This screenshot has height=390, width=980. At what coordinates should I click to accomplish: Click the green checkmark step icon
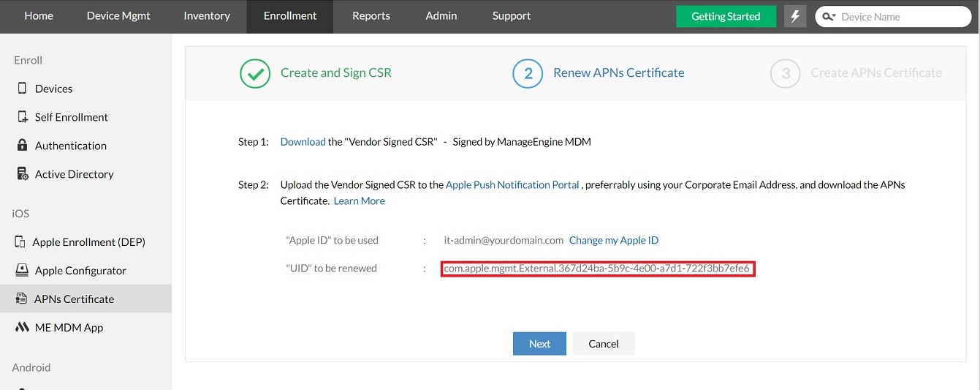(255, 73)
